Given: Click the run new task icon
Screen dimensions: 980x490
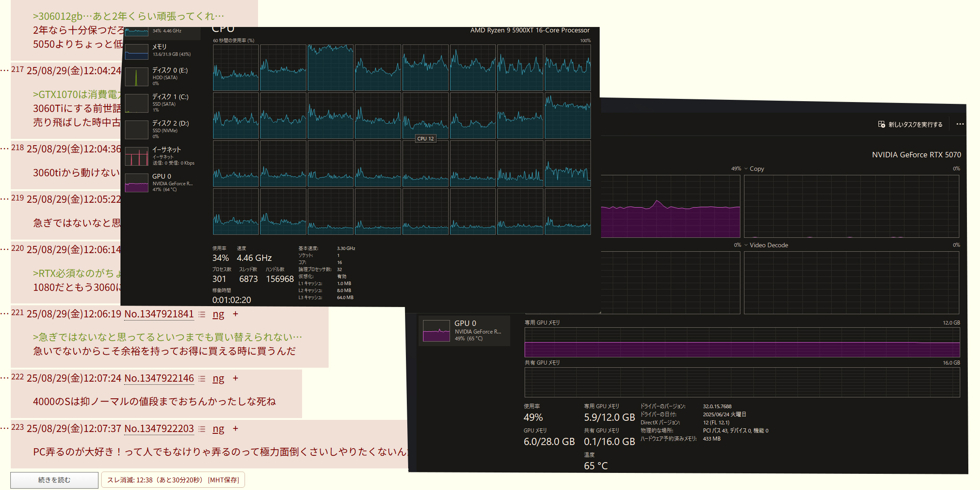Looking at the screenshot, I should [882, 125].
